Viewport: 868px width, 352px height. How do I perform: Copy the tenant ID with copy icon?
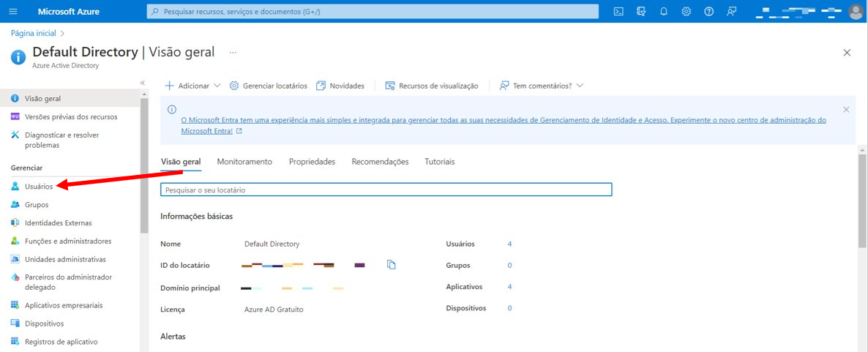pyautogui.click(x=392, y=265)
